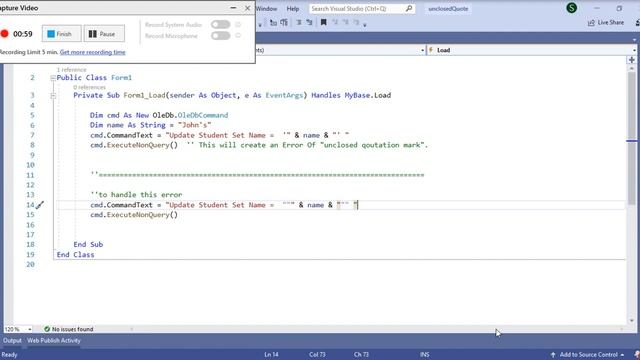Screen dimensions: 640x360
Task: Click INS in the status bar
Action: tap(424, 355)
